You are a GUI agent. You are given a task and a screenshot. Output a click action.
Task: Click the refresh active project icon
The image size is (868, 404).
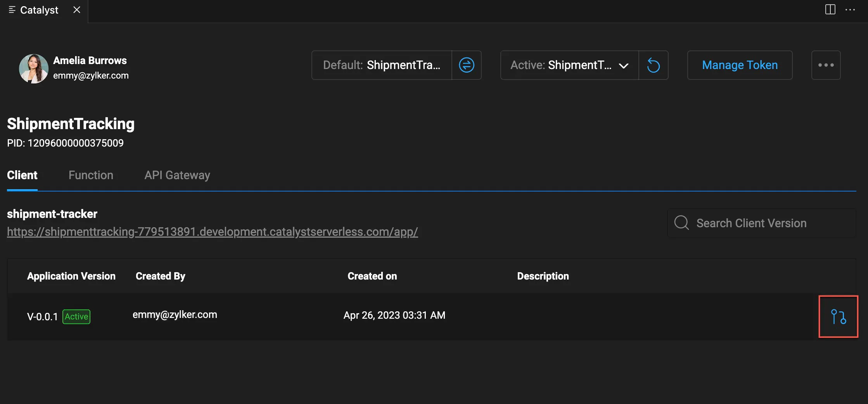(x=654, y=65)
